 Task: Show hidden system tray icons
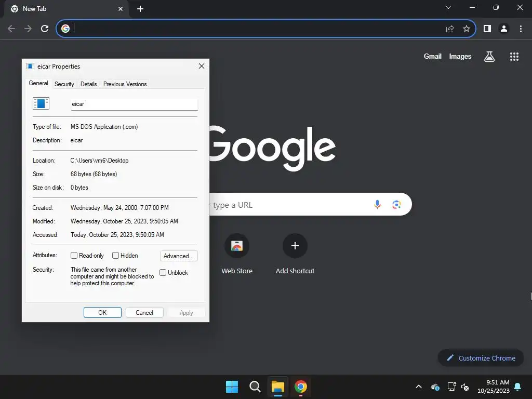pos(419,387)
